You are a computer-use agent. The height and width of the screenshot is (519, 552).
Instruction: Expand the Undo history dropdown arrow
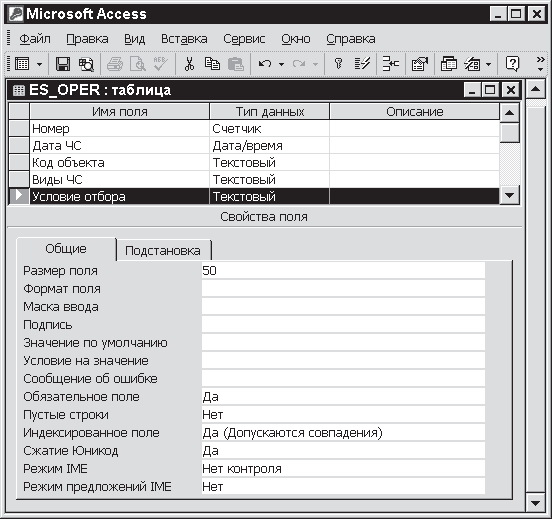tap(281, 64)
